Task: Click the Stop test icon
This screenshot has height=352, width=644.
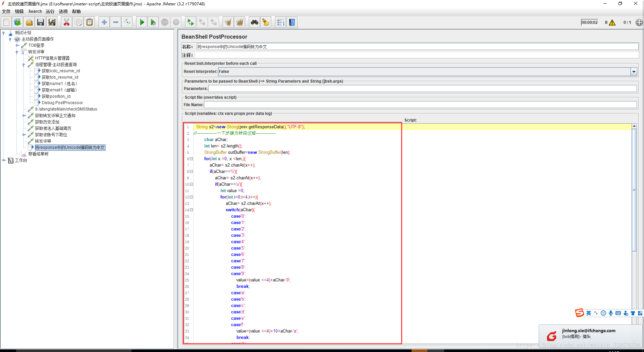Action: [165, 23]
